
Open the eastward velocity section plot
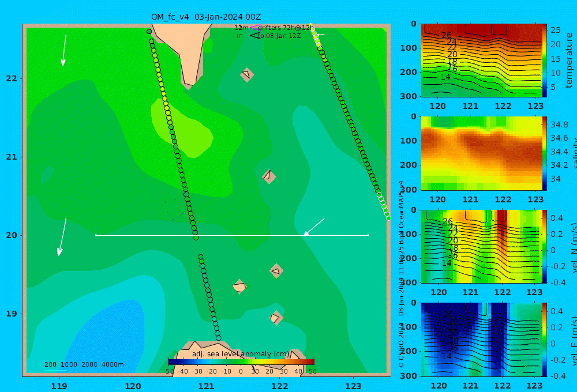481,340
